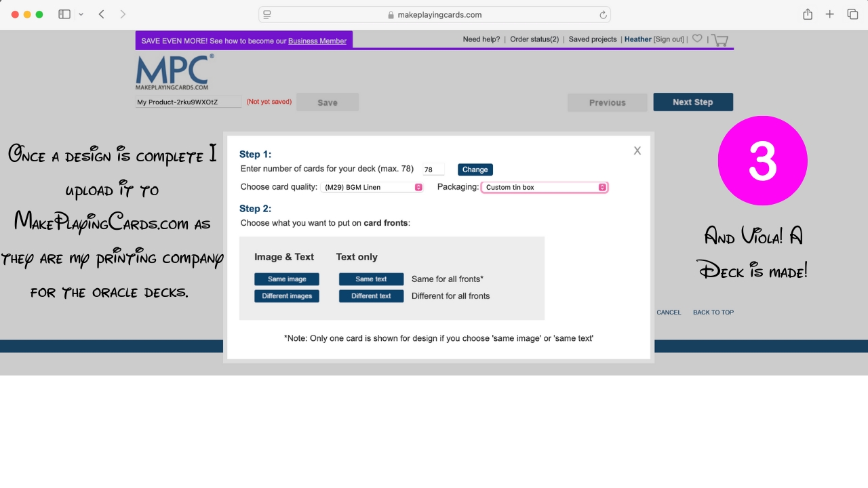Click CANCEL link

669,312
